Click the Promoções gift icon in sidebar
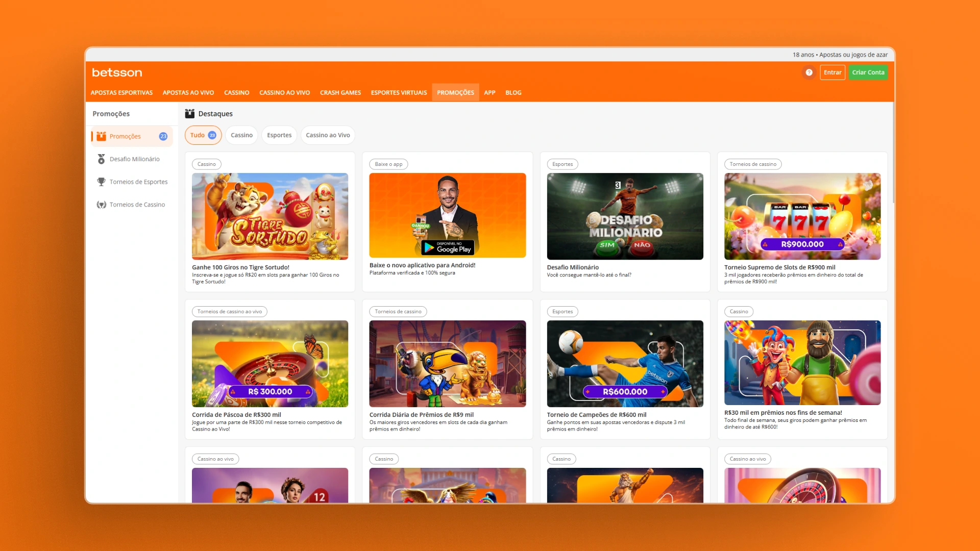The image size is (980, 551). tap(101, 136)
